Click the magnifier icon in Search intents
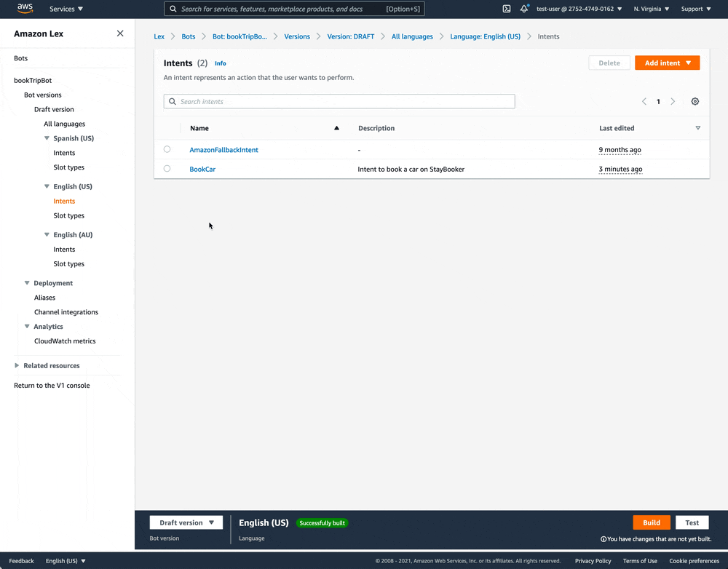 (x=173, y=101)
